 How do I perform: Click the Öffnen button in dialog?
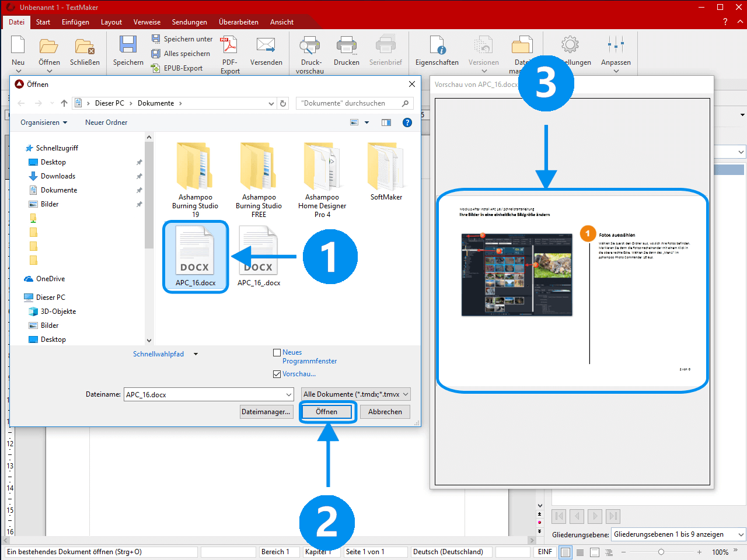326,412
